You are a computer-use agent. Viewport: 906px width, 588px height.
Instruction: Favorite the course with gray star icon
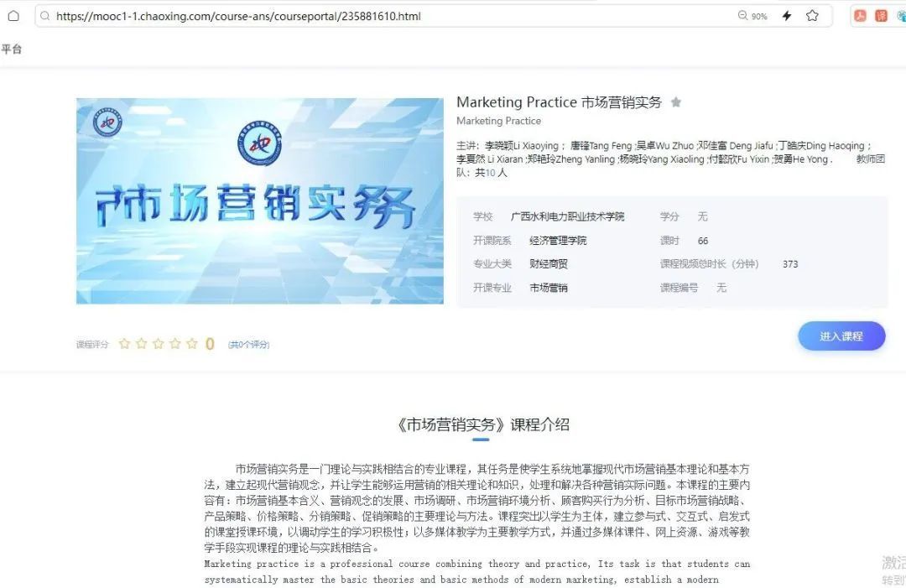(x=676, y=102)
